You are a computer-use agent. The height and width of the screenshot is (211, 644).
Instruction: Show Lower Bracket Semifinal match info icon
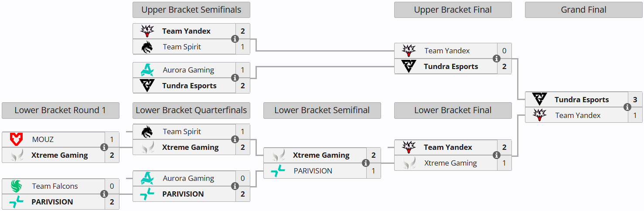[366, 163]
